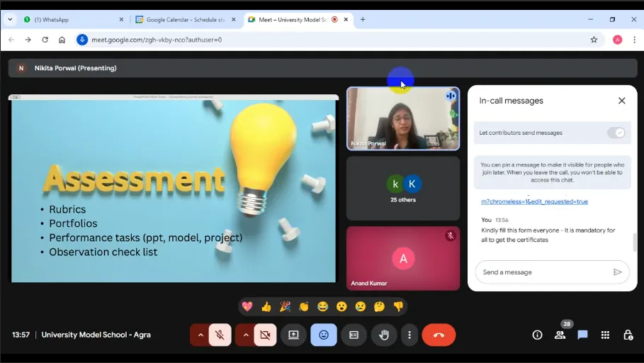Go to the browser home page

tap(62, 40)
